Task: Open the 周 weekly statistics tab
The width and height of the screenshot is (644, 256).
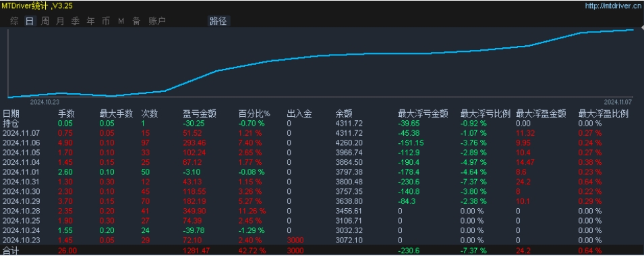Action: (x=45, y=22)
